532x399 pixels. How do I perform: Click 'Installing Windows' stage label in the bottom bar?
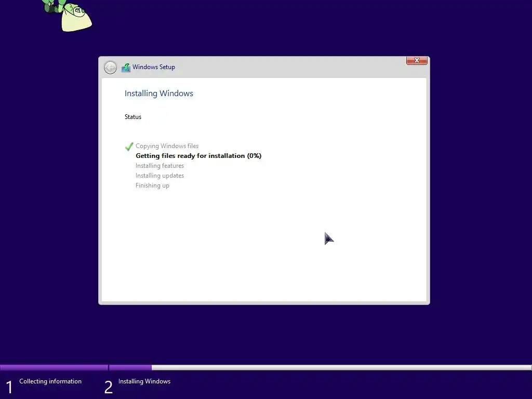pos(144,381)
